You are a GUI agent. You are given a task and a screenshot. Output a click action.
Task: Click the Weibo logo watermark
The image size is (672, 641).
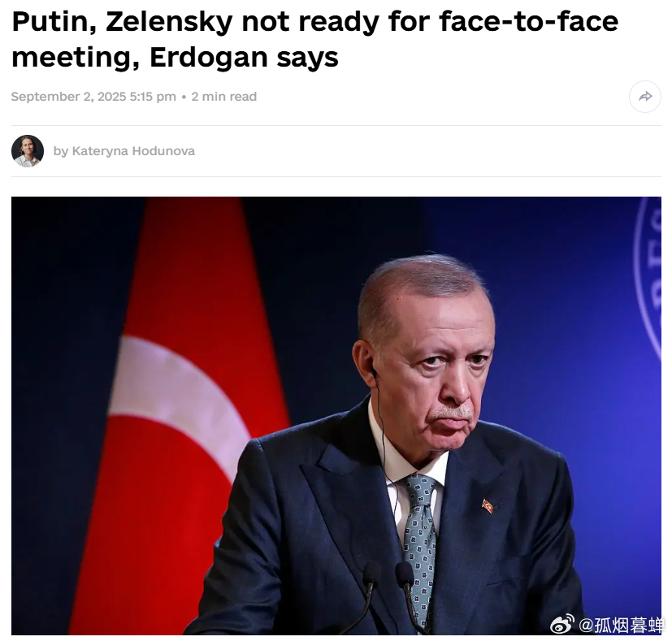[561, 625]
